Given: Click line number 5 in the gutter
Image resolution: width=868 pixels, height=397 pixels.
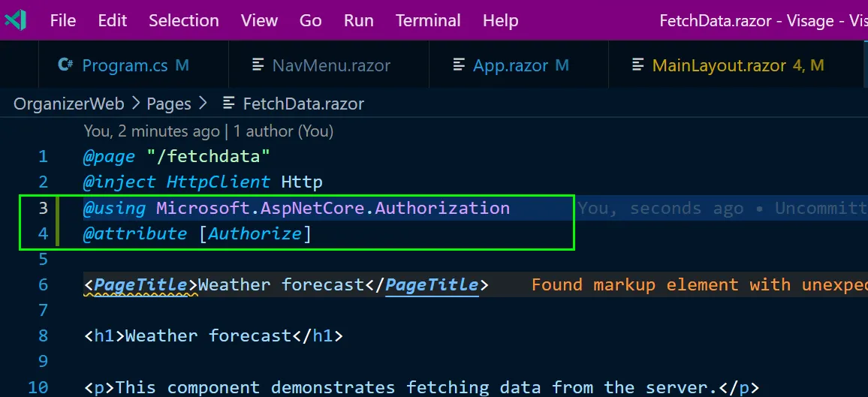Looking at the screenshot, I should (43, 260).
